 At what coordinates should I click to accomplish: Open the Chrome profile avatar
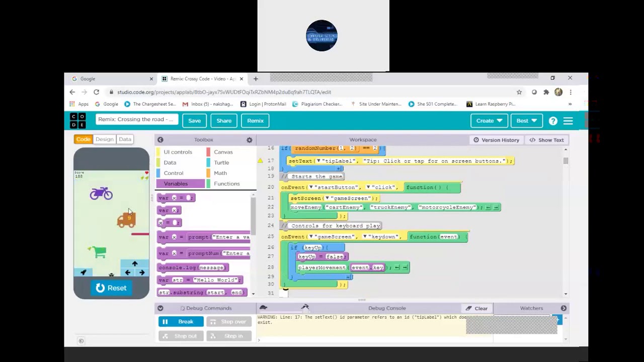[558, 92]
